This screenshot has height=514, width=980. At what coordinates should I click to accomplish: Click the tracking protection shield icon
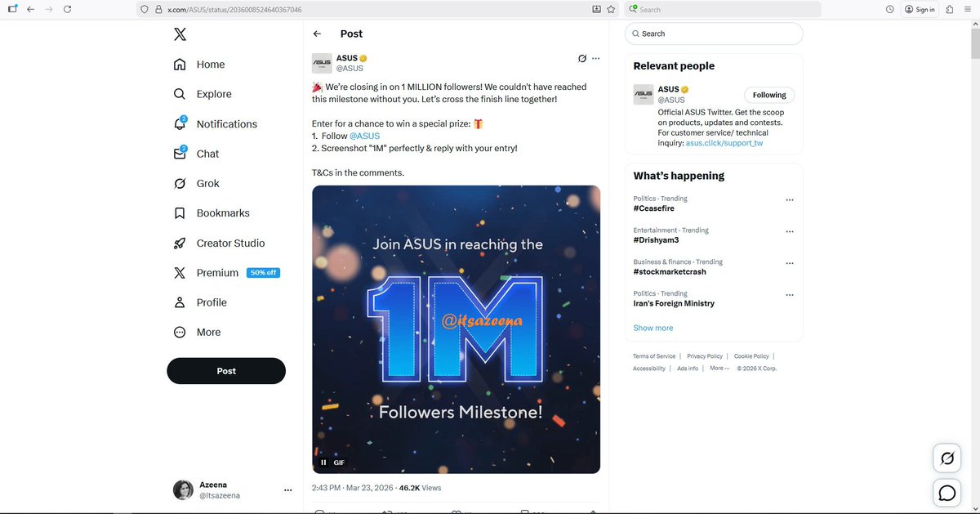click(x=145, y=9)
